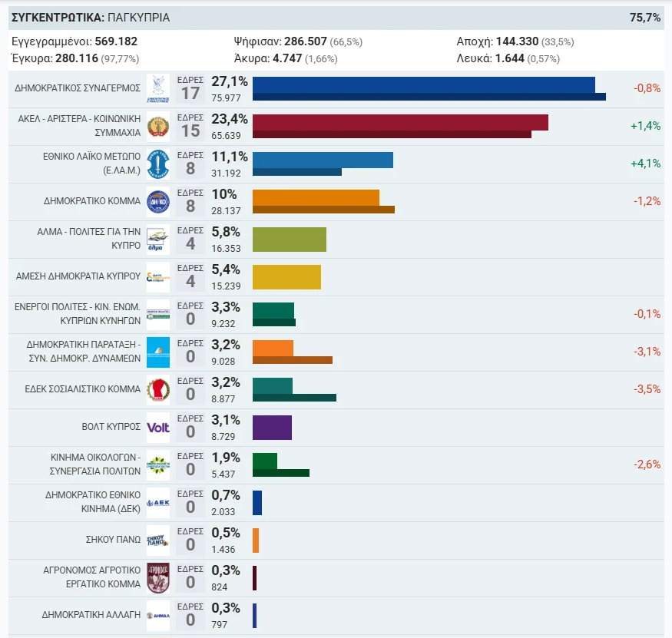The width and height of the screenshot is (672, 638).
Task: Click the 75,7% counted figure in header
Action: point(645,18)
